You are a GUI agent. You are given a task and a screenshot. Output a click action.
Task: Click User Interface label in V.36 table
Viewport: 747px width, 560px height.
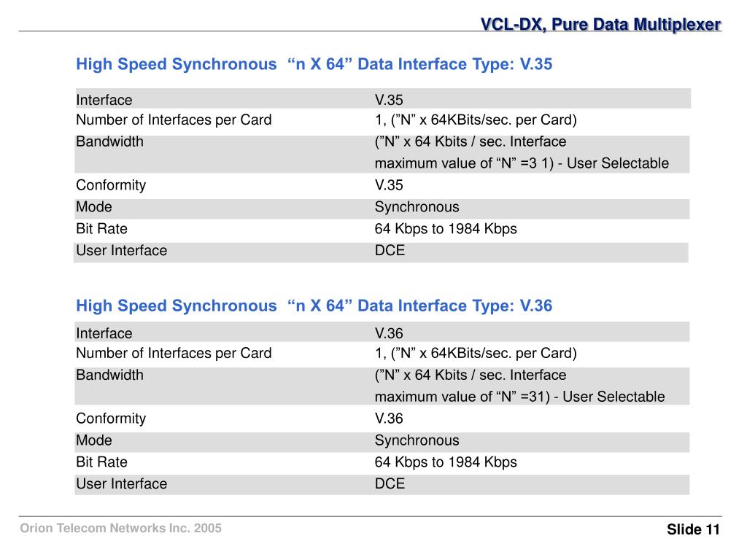122,484
